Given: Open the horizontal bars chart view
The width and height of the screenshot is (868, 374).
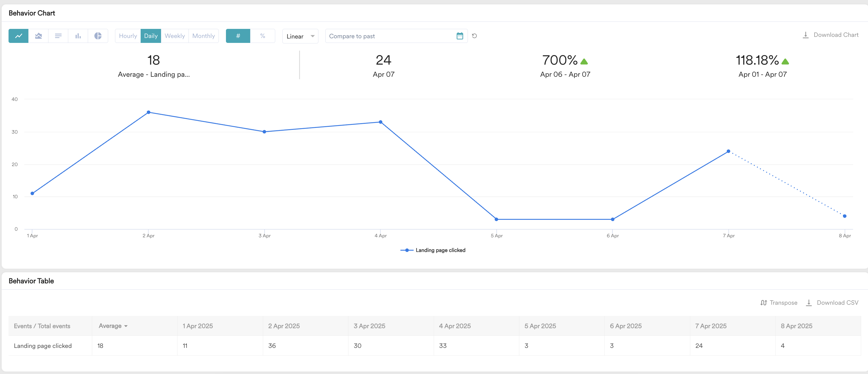Looking at the screenshot, I should pos(58,36).
